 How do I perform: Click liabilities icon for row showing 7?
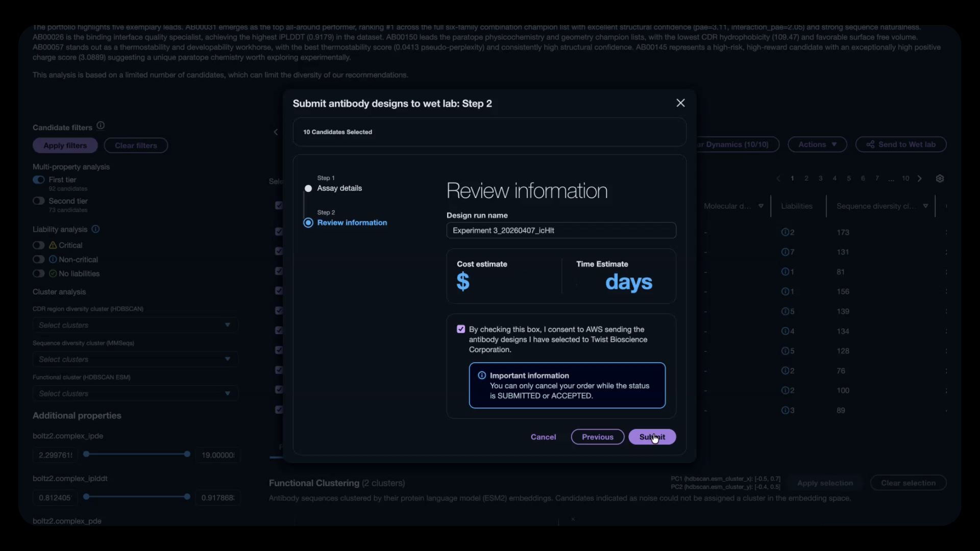click(x=785, y=252)
